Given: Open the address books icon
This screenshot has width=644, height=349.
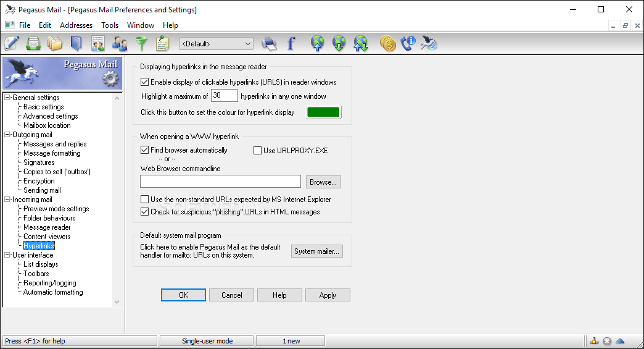Looking at the screenshot, I should tap(76, 43).
